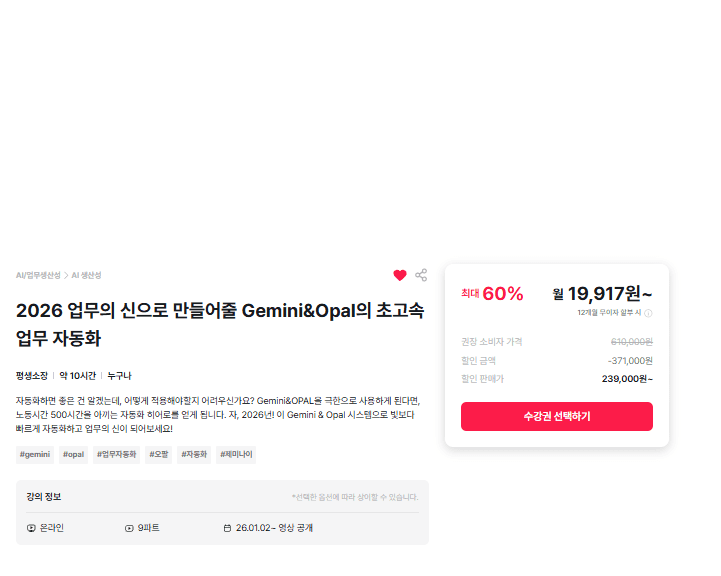721x576 pixels.
Task: Click the red heart wishlist icon
Action: 400,275
